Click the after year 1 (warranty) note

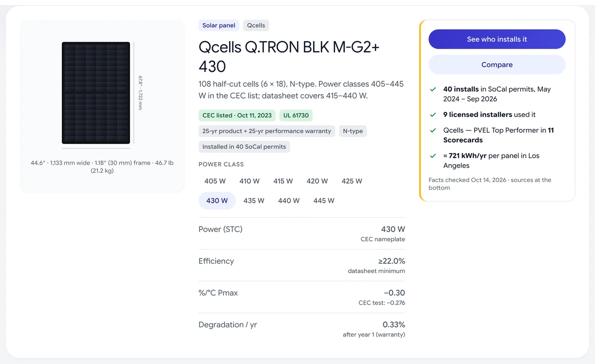coord(374,335)
